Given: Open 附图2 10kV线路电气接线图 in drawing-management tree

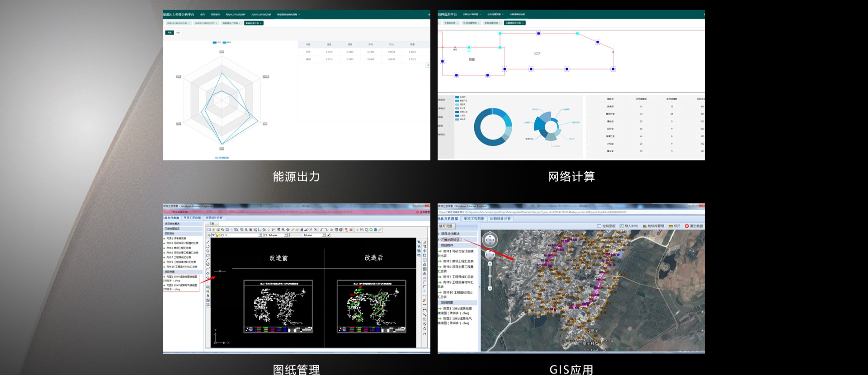Looking at the screenshot, I should [x=181, y=287].
